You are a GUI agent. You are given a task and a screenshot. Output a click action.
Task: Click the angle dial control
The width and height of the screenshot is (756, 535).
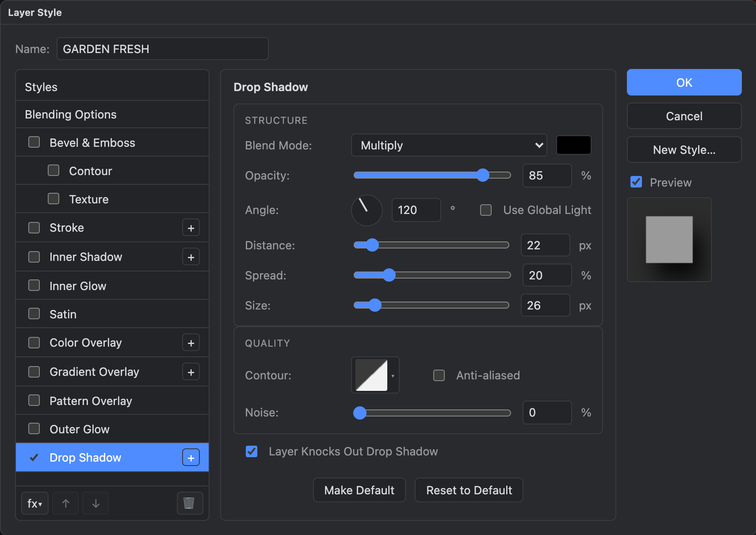pos(367,210)
